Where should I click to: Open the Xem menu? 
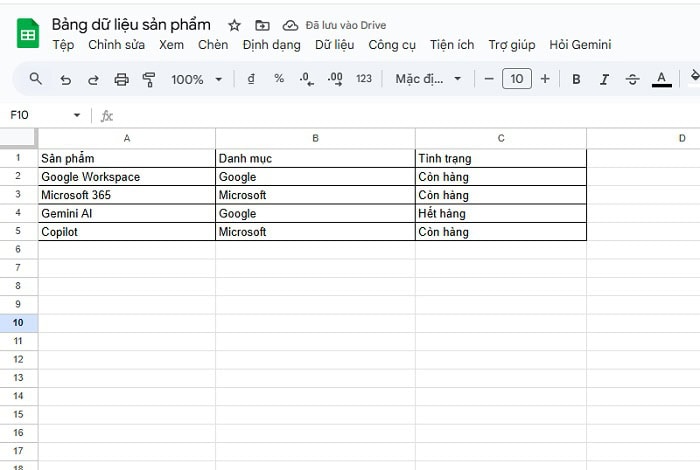[171, 45]
